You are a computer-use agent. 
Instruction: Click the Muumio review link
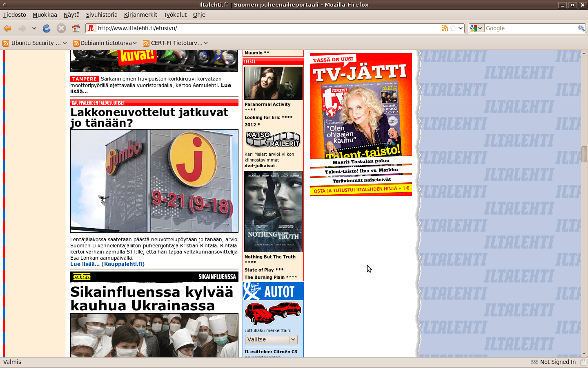pos(257,53)
